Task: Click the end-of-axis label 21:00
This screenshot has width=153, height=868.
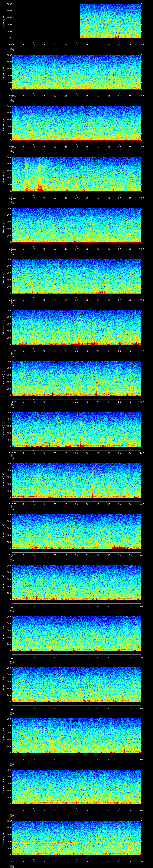Action: 141,861
